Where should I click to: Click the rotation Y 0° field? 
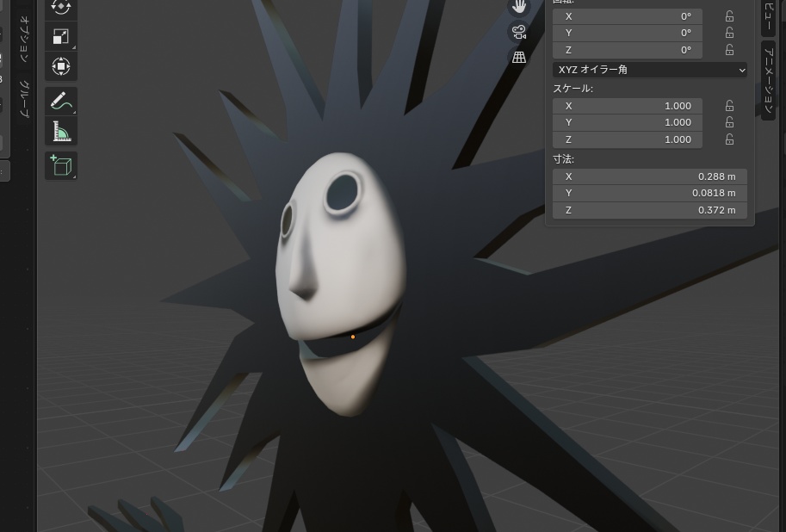[x=627, y=33]
